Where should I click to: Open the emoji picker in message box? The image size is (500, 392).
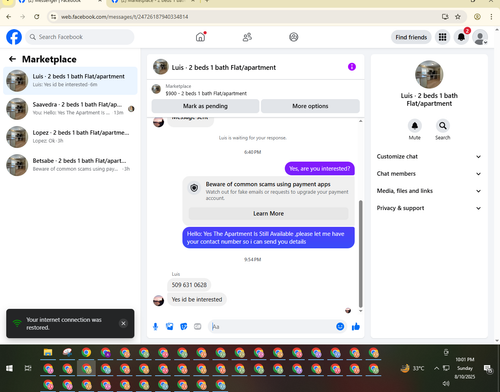pyautogui.click(x=340, y=327)
